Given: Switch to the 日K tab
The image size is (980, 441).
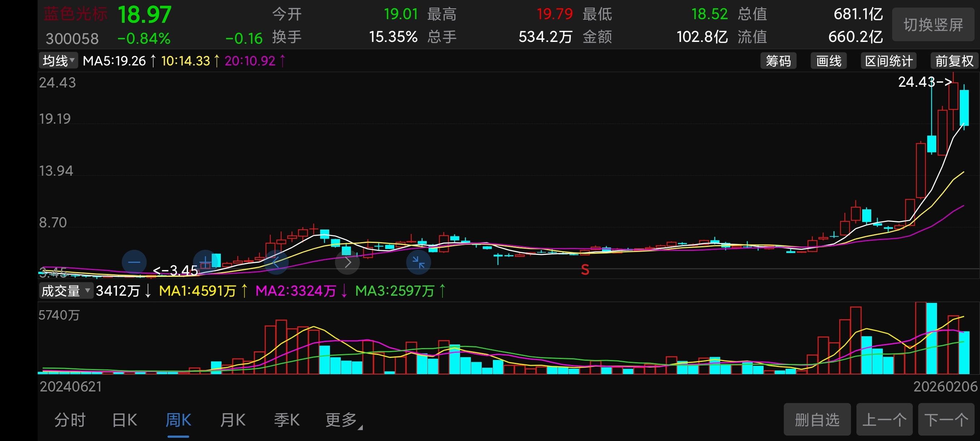Looking at the screenshot, I should [x=124, y=420].
